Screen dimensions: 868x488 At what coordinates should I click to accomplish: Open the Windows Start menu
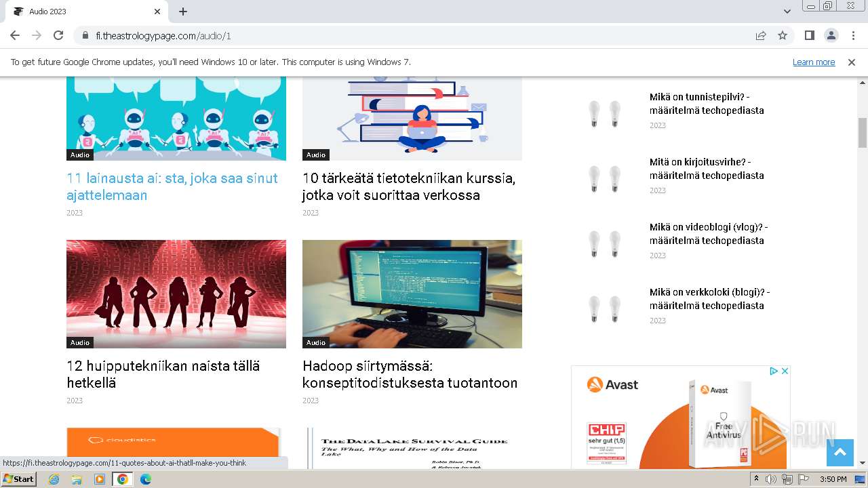point(19,479)
